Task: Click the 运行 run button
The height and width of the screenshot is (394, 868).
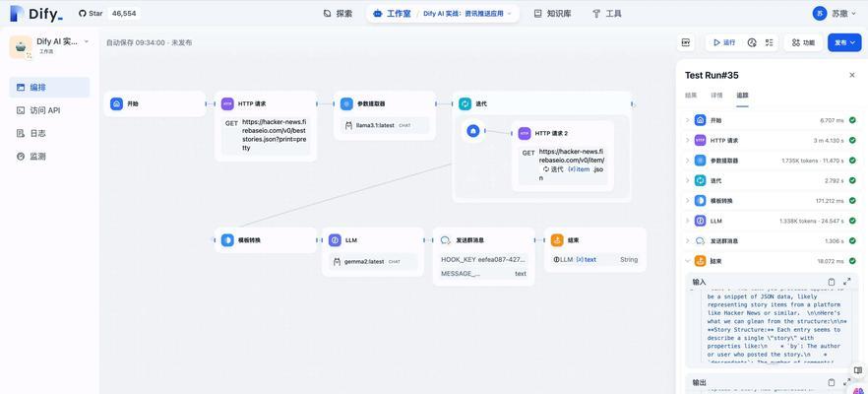Action: tap(724, 42)
